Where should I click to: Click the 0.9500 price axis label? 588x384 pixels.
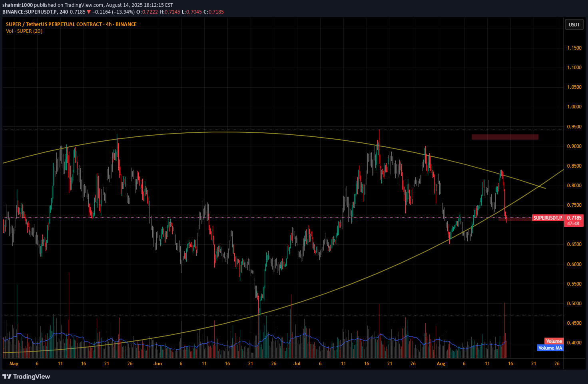[x=574, y=127]
